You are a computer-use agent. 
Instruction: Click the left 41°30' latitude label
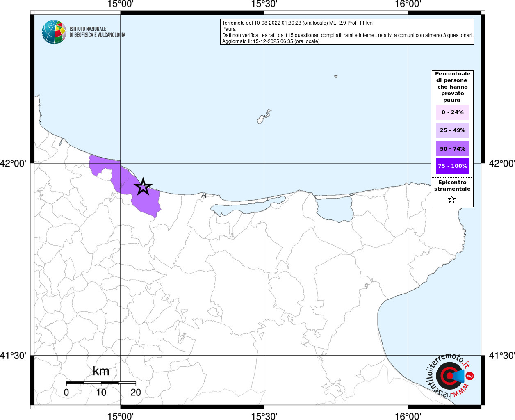pos(13,355)
